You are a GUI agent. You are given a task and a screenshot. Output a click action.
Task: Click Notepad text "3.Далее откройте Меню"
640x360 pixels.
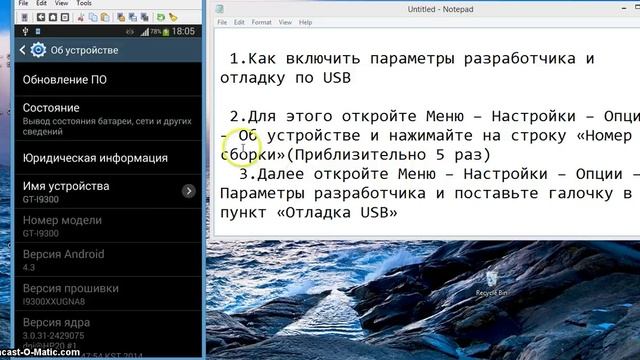(x=337, y=174)
